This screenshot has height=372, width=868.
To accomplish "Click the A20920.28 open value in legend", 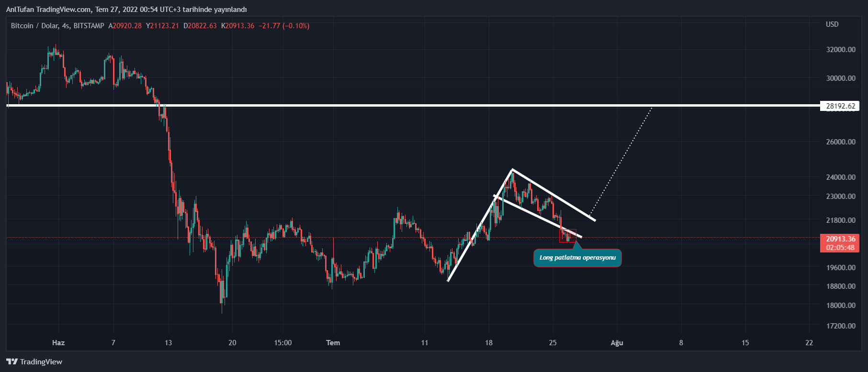I will tap(125, 26).
